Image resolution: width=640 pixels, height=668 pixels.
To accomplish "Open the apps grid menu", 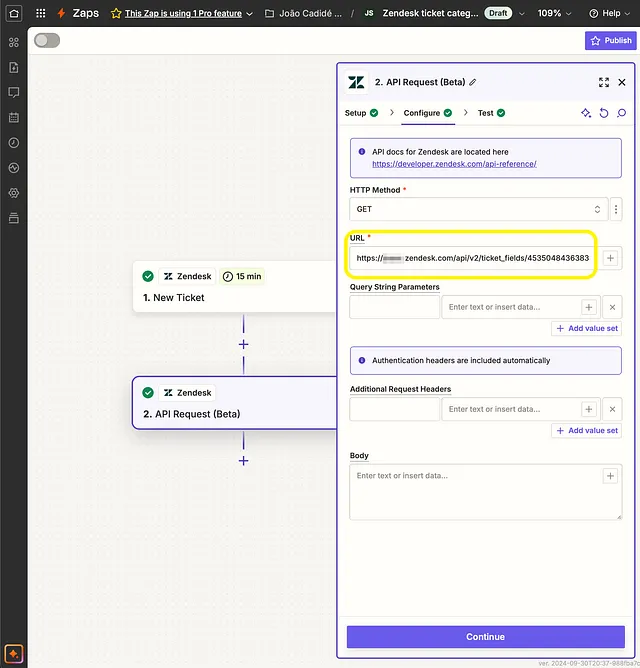I will 40,13.
